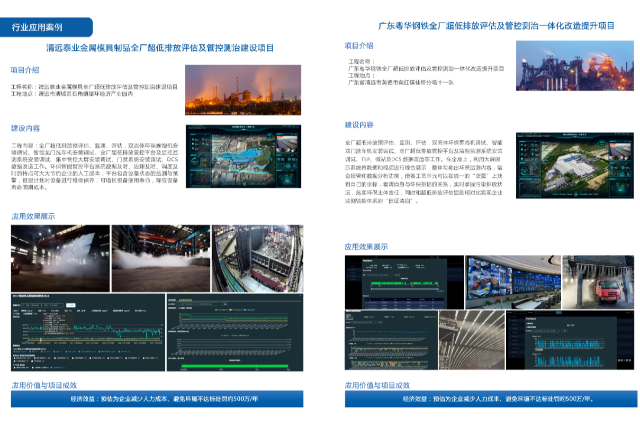This screenshot has height=426, width=640.
Task: Click the left 建设内容 section heading
Action: pos(26,128)
